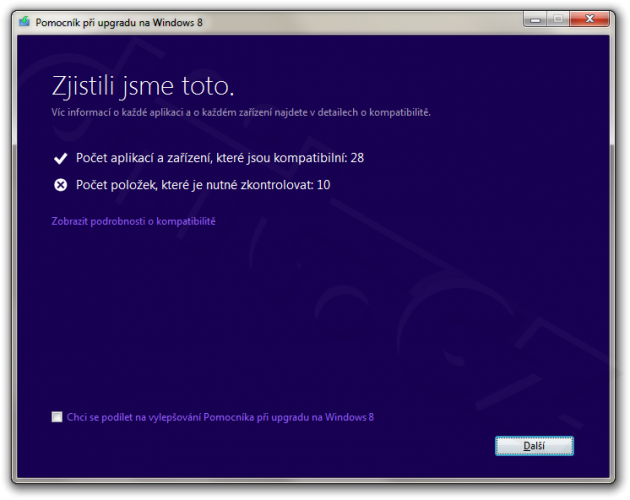Click the X circle icon beside items to review

pos(61,185)
